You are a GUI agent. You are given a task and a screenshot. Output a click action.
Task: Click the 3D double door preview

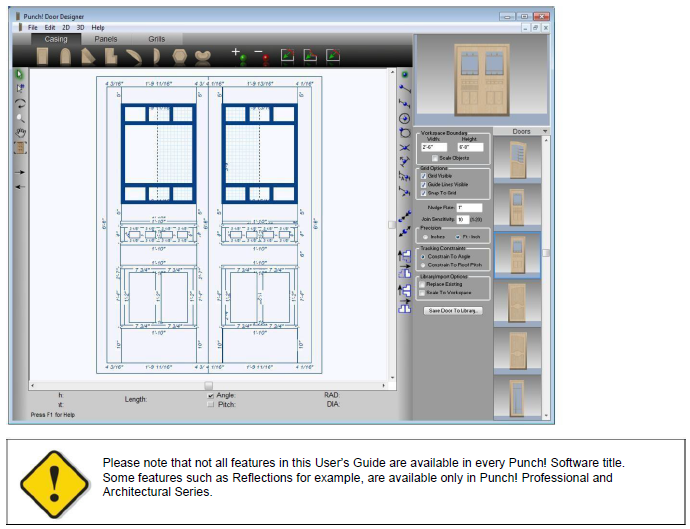(x=482, y=80)
